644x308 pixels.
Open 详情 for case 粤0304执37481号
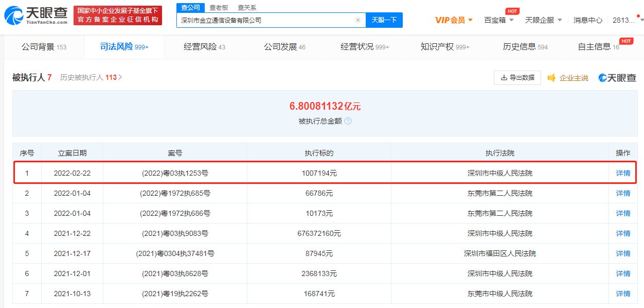pos(623,253)
